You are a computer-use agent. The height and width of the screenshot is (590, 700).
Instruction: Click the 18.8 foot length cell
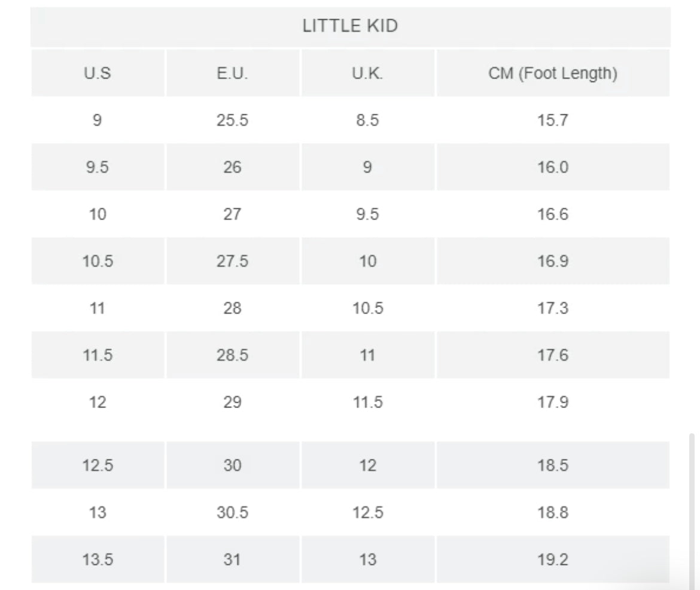(x=553, y=512)
